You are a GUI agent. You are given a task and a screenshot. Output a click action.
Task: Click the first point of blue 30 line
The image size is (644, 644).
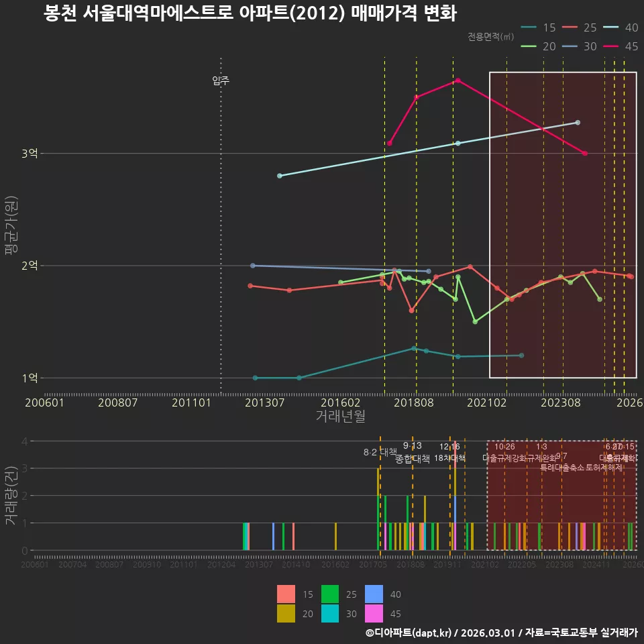253,266
